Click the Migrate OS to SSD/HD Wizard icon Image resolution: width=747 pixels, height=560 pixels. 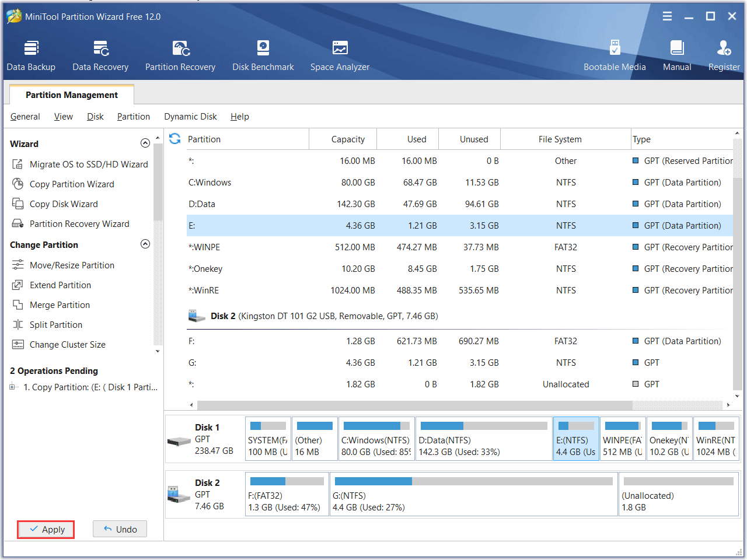tap(18, 164)
